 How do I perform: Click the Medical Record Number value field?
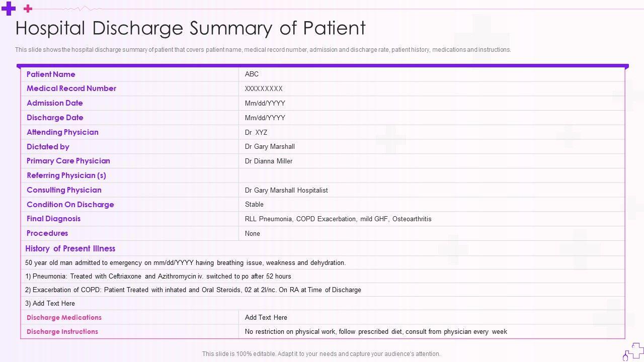264,88
